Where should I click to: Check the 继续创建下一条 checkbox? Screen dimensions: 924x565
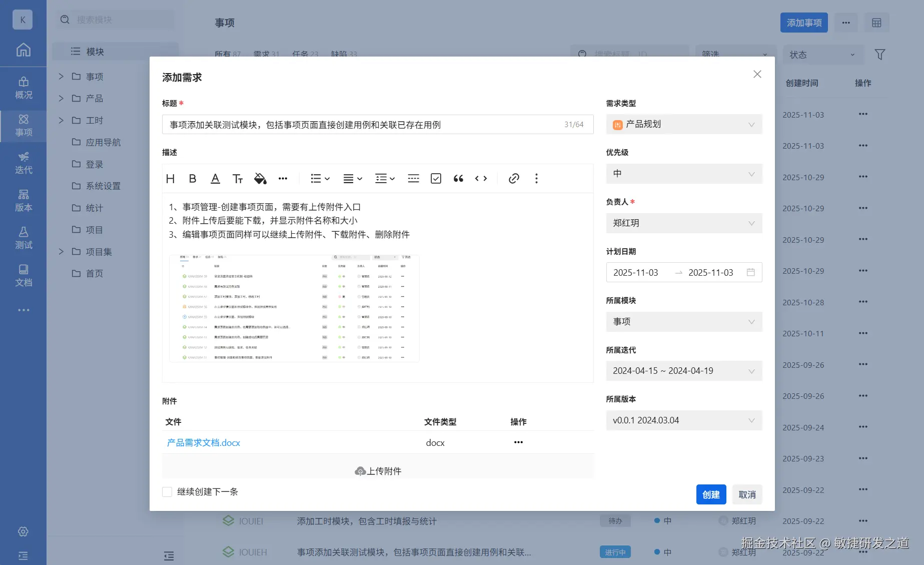click(167, 492)
